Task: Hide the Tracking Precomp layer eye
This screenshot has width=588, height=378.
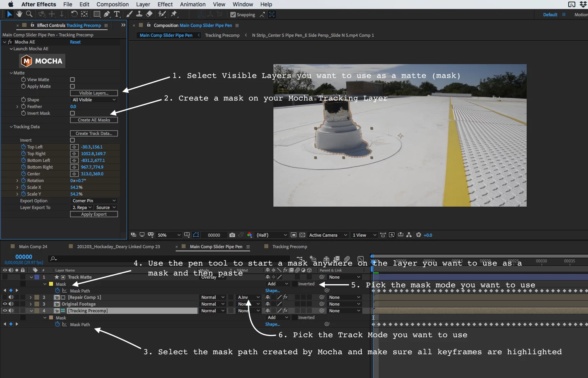Action: click(x=5, y=311)
